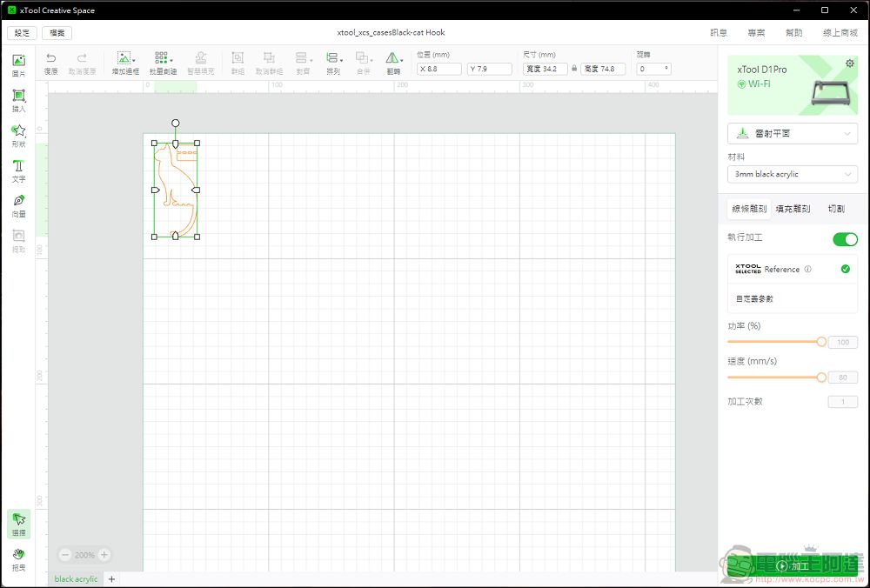Expand the 3mm black acrylic material dropdown
870x588 pixels.
(x=792, y=174)
